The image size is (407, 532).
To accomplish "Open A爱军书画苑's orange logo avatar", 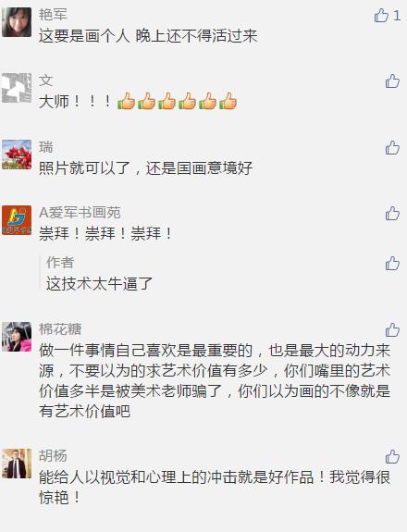I will (17, 220).
